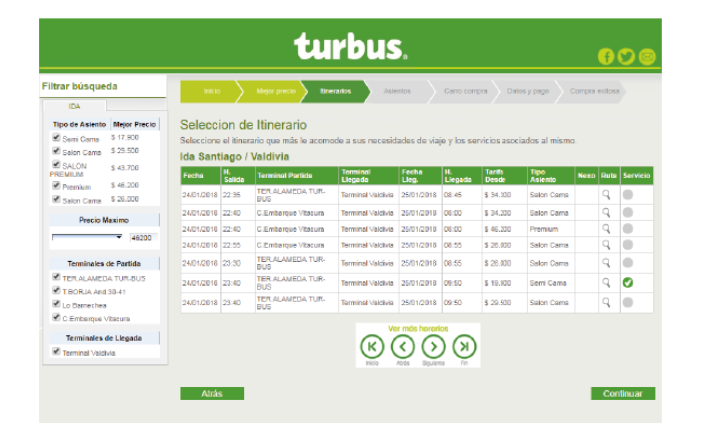Select service for the 22:55 departure

[x=628, y=245]
